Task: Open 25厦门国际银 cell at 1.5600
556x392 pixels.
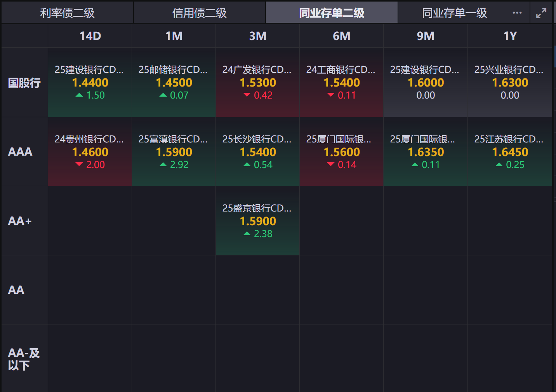Action: [342, 152]
